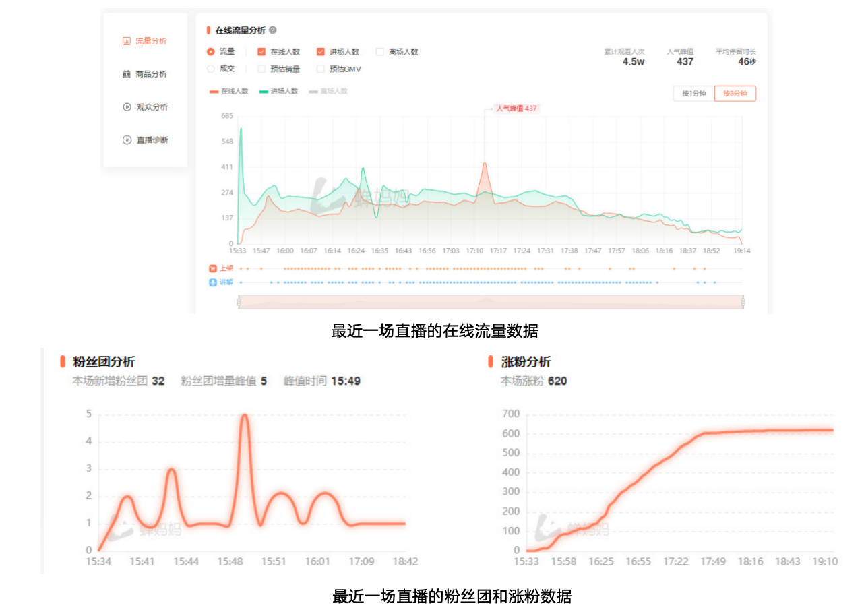The height and width of the screenshot is (616, 864).
Task: Switch to the 观众分析 sidebar tab
Action: [152, 107]
